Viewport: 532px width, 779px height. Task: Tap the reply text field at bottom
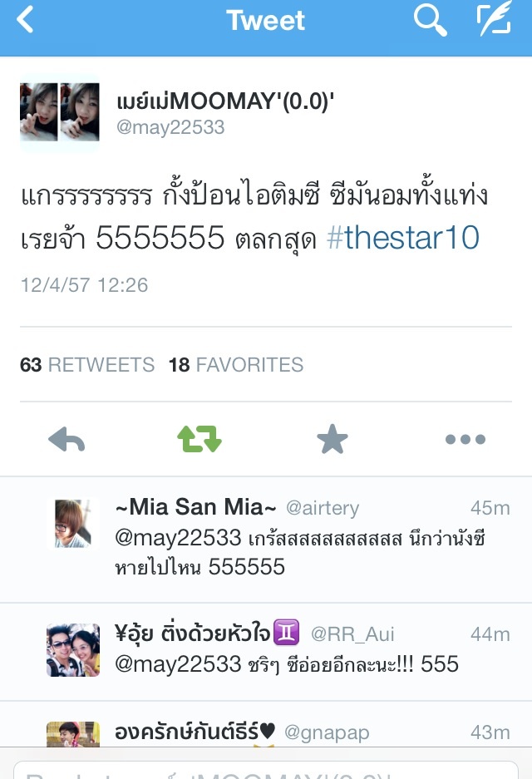coord(266,770)
